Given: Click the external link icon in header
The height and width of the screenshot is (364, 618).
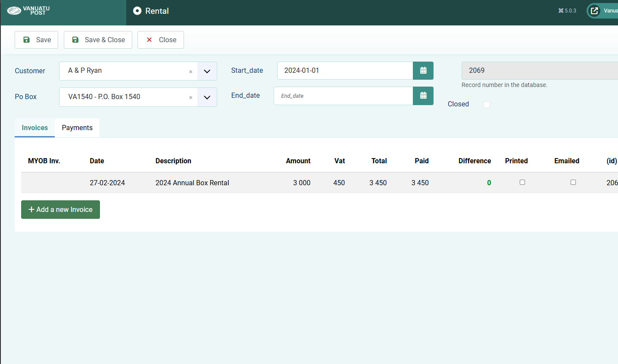Looking at the screenshot, I should coord(594,11).
